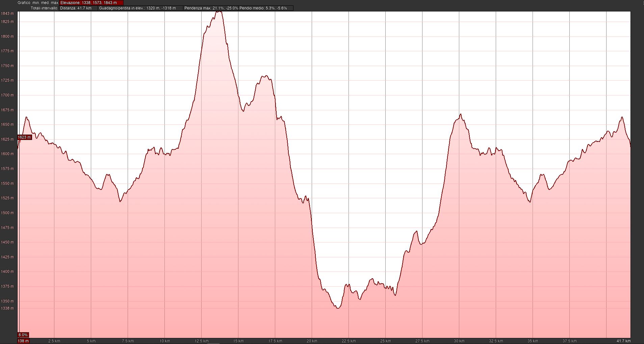
Task: Click the 30 km distance axis label
Action: coord(459,341)
